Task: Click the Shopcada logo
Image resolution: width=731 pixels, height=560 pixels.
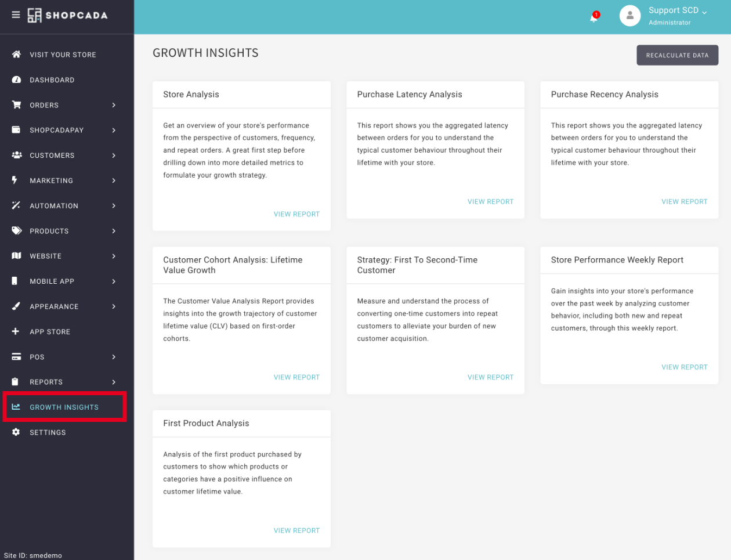Action: 67,16
